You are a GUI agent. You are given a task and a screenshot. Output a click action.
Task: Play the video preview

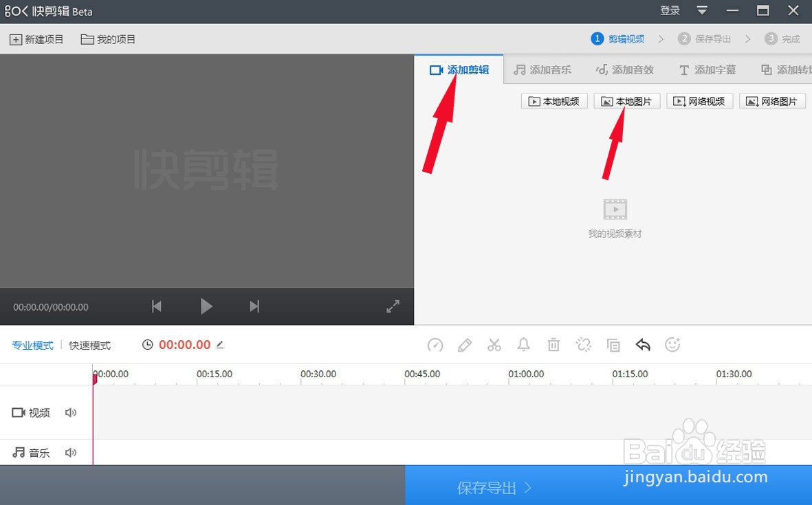coord(206,306)
